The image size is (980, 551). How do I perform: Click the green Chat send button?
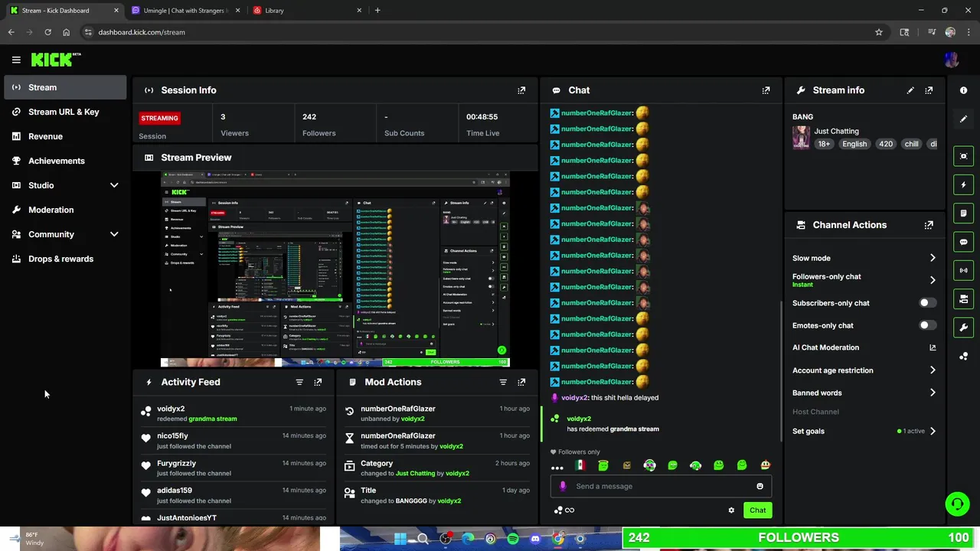tap(757, 510)
